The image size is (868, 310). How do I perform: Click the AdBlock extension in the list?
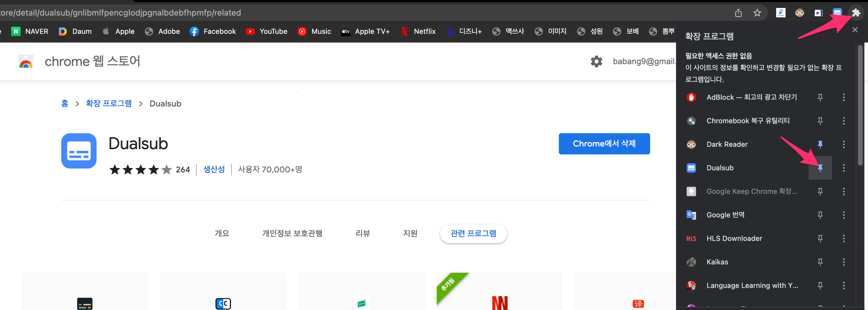tap(742, 97)
